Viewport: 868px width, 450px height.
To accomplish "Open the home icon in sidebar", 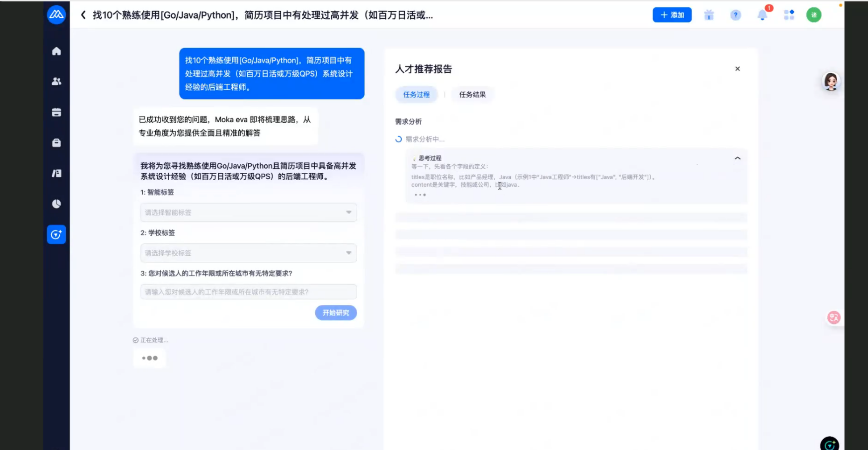I will tap(56, 51).
